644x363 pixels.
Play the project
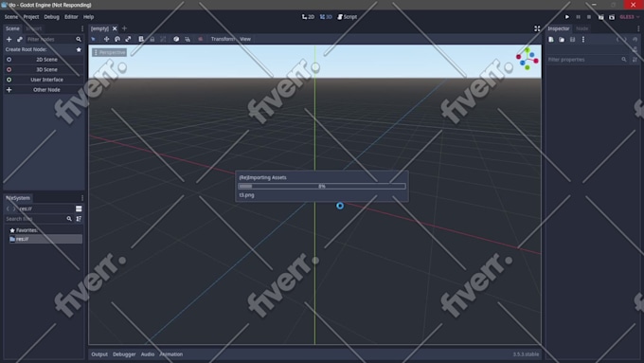(567, 17)
